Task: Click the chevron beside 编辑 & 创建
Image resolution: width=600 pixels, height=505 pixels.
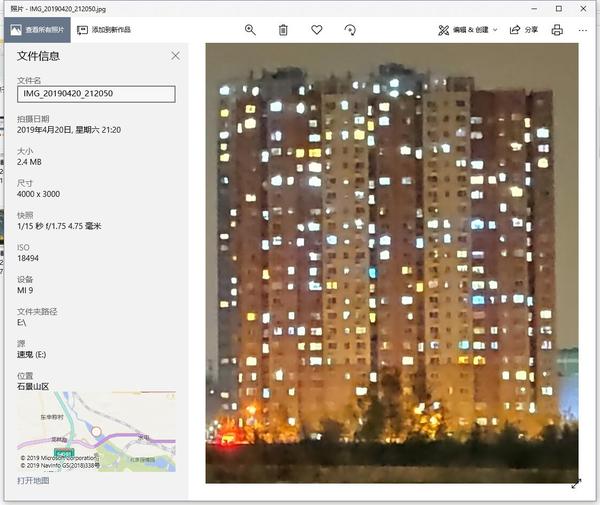Action: coord(495,30)
